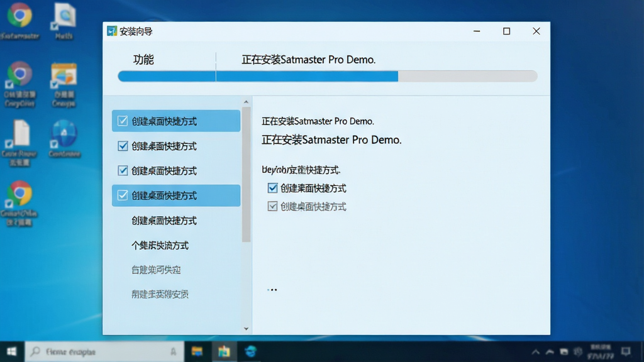644x362 pixels.
Task: Click the microphone icon in the taskbar search box
Action: pos(174,352)
